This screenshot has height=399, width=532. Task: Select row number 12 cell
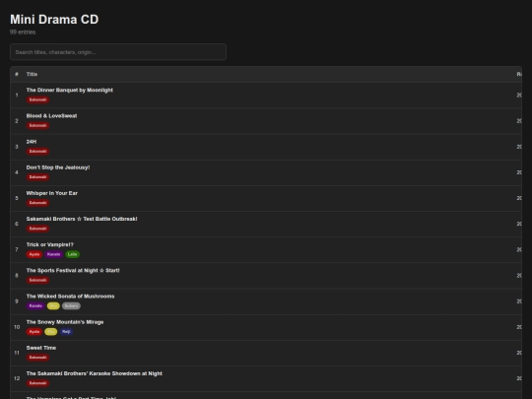click(17, 378)
